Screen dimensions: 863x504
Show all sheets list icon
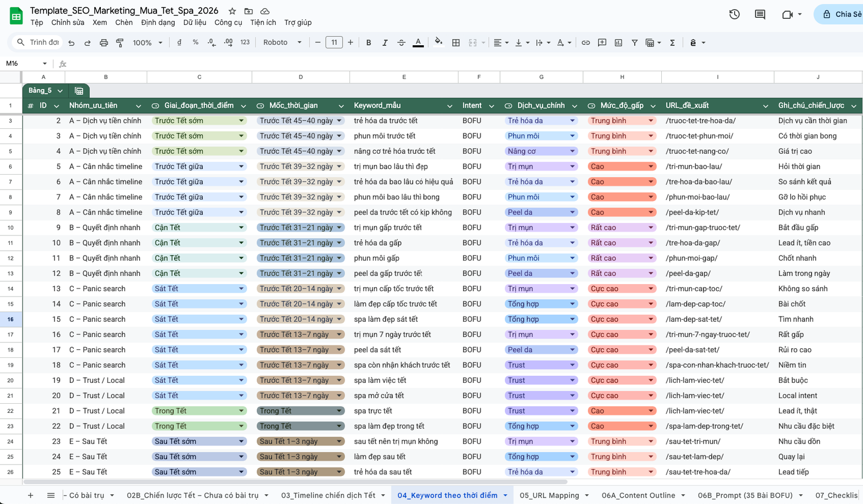(x=51, y=495)
